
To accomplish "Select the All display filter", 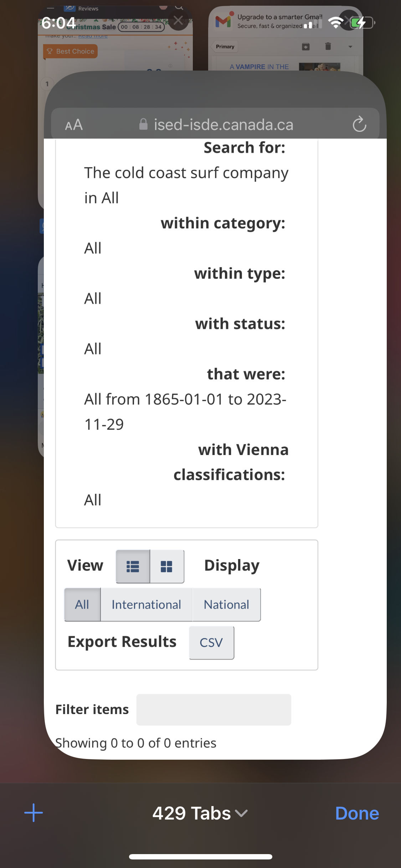I will tap(82, 605).
